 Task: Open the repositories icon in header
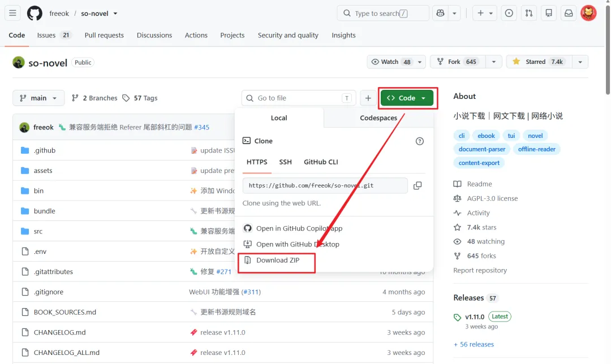(x=549, y=13)
